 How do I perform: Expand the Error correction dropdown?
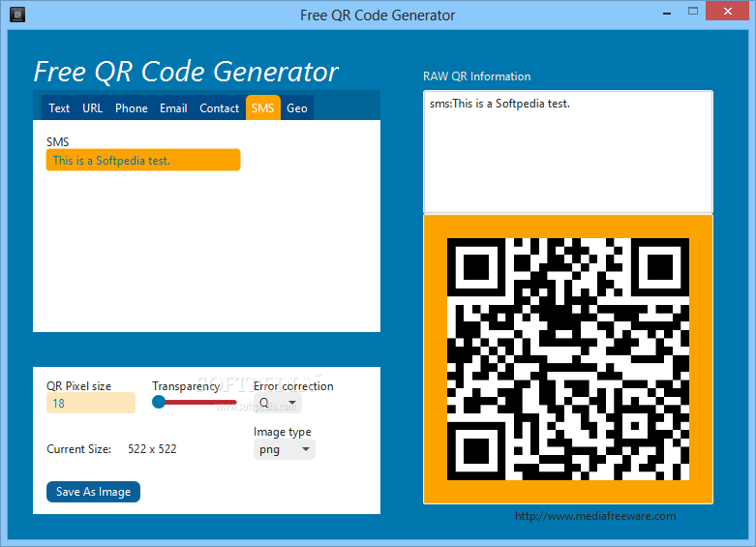click(278, 403)
